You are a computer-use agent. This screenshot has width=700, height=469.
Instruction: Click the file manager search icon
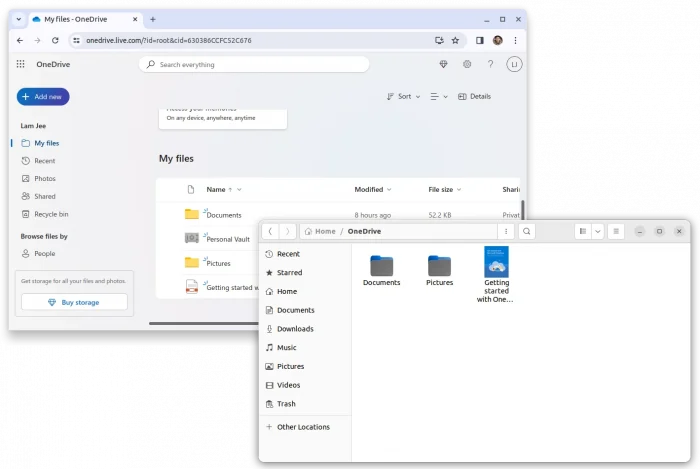[527, 231]
